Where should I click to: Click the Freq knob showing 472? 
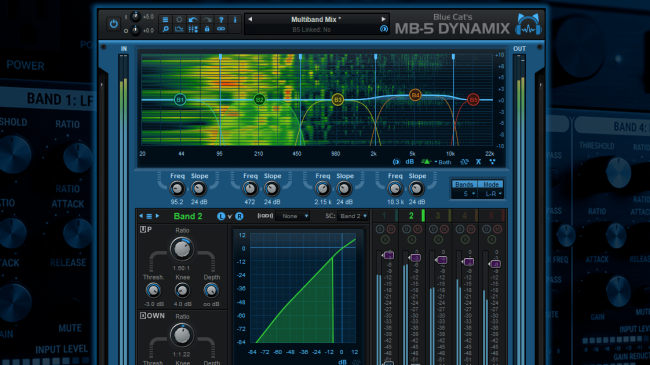[250, 189]
